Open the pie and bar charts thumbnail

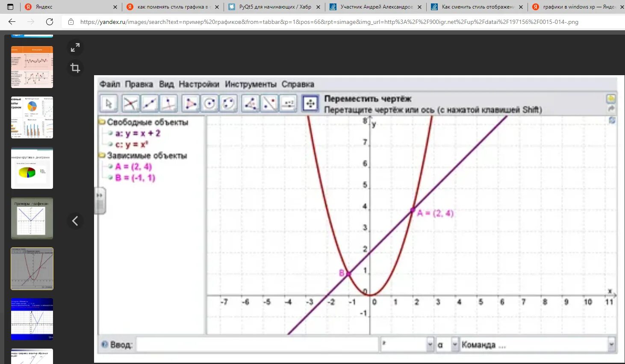click(32, 117)
